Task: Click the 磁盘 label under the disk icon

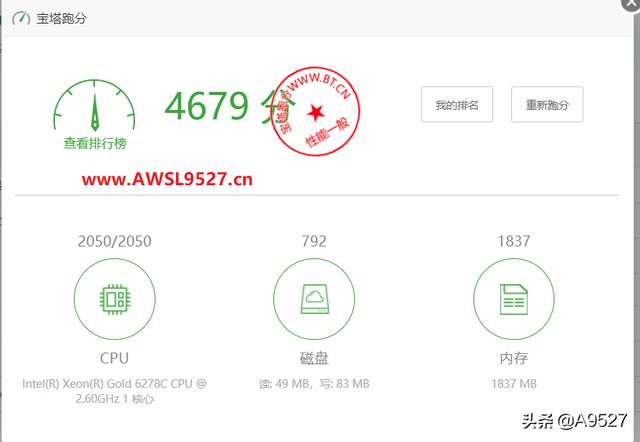Action: [x=314, y=357]
